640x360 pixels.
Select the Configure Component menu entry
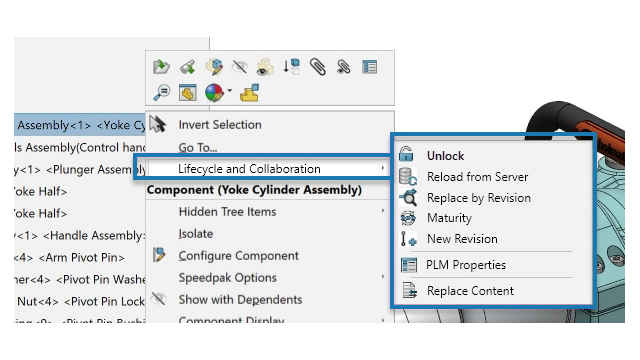pos(239,256)
